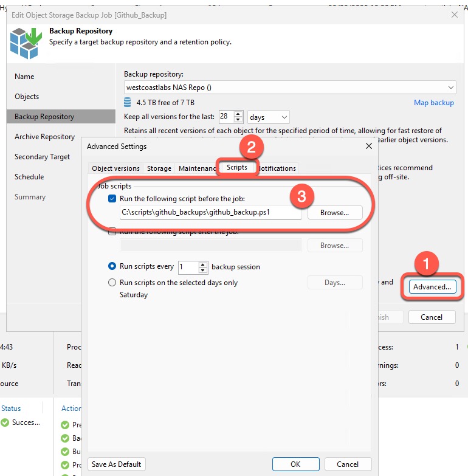468x476 pixels.
Task: Switch to the Object versions tab
Action: point(115,168)
